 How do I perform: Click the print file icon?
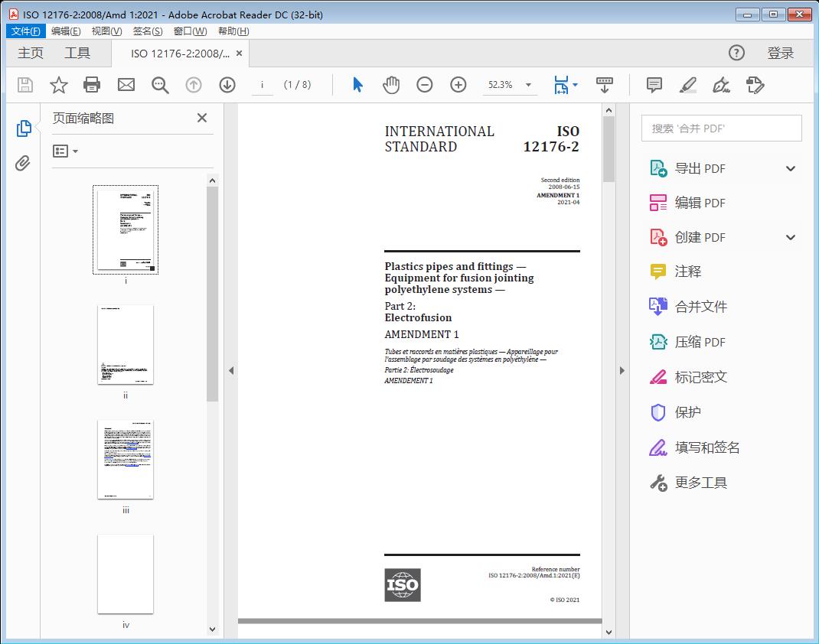tap(92, 85)
